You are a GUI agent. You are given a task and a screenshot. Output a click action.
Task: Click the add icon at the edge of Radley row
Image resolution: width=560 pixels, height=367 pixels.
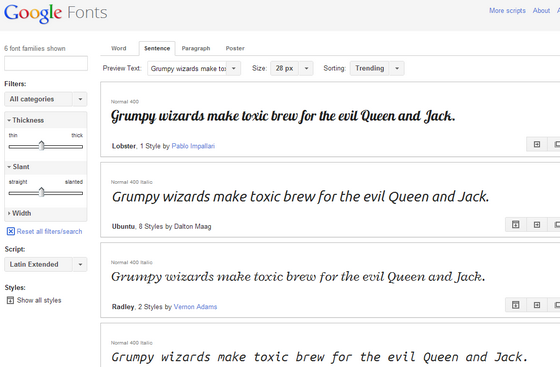(556, 305)
